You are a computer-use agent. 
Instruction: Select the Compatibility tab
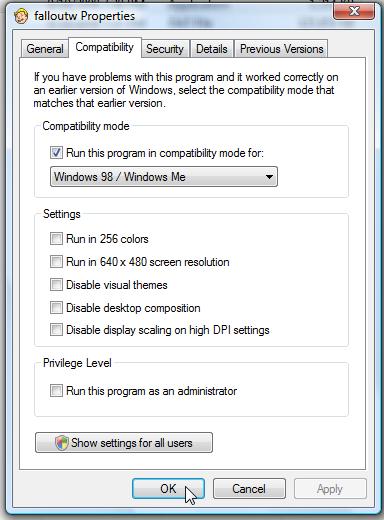[105, 47]
